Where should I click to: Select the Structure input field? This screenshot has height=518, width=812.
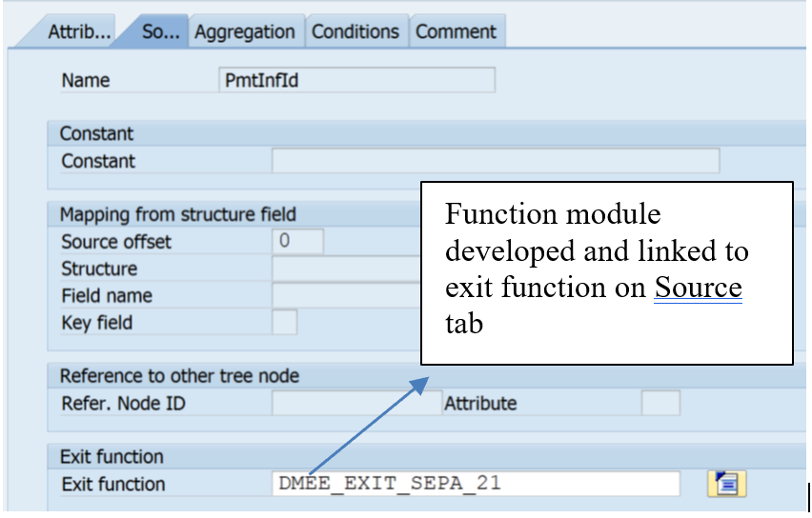(347, 269)
